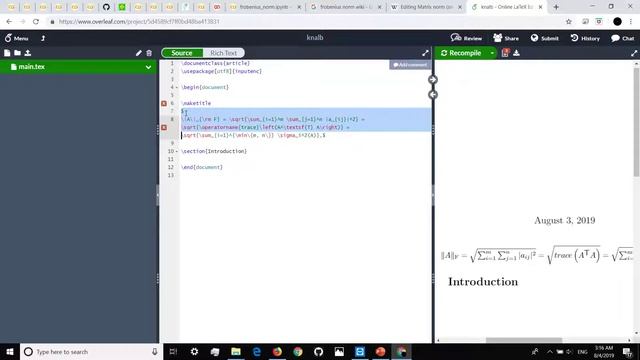Go to PDF location arrow button
Screen dimensions: 640x360
[x=433, y=80]
